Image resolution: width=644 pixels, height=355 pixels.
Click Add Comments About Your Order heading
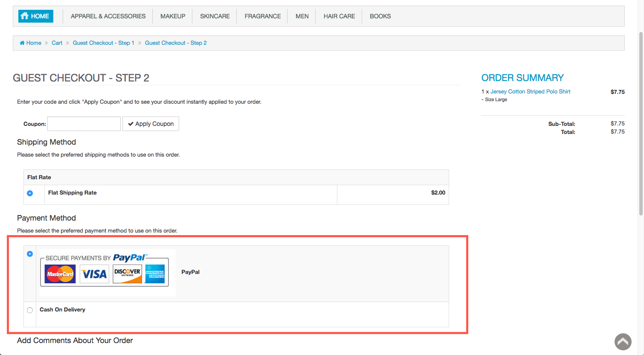coord(75,340)
